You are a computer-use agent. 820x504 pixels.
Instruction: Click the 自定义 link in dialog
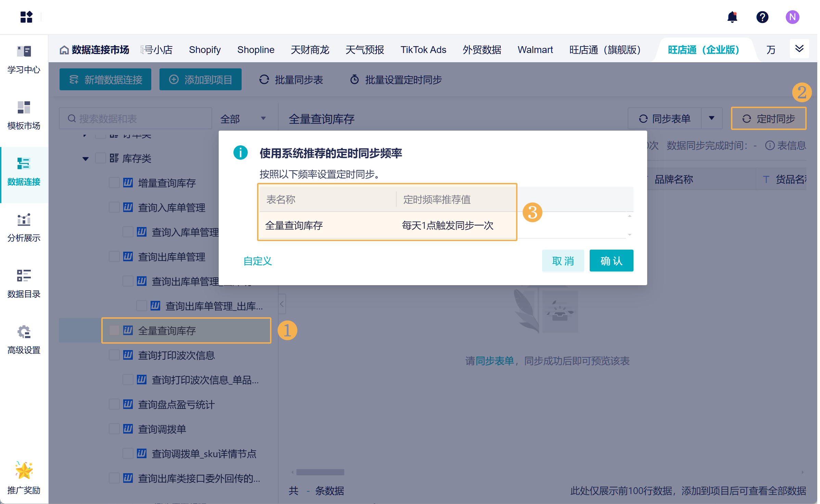click(x=257, y=261)
